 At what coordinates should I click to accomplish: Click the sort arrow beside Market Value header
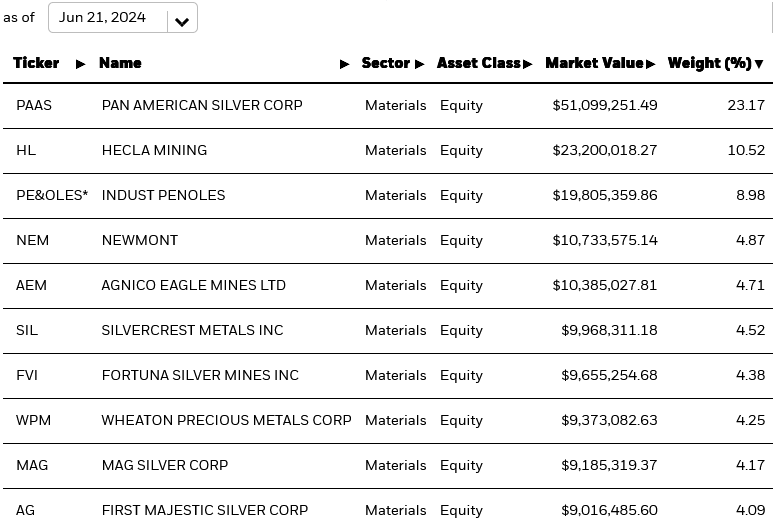(651, 64)
